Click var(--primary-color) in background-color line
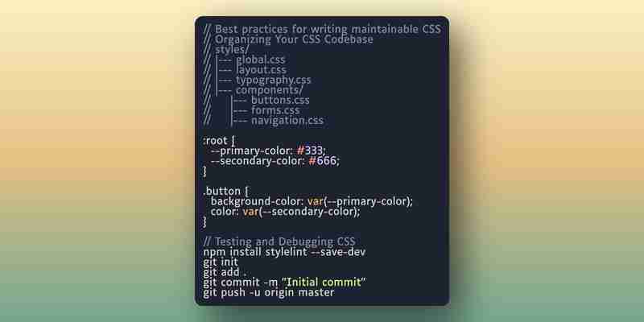 pyautogui.click(x=358, y=202)
